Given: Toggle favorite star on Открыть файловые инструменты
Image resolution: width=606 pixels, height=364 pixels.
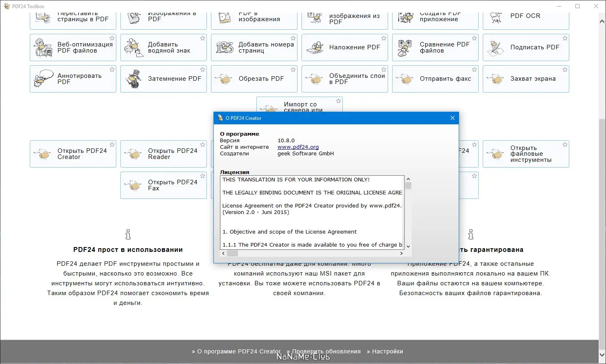Looking at the screenshot, I should click(565, 145).
